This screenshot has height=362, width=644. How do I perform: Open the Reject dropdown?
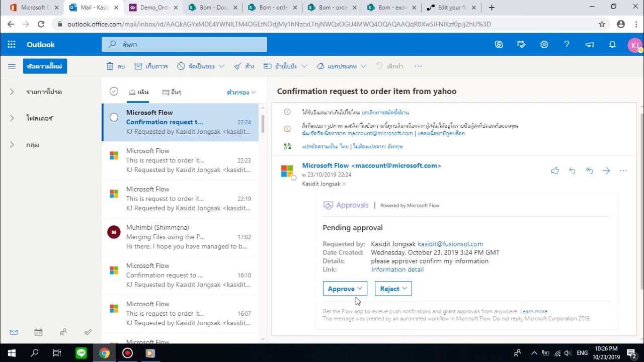tap(393, 289)
